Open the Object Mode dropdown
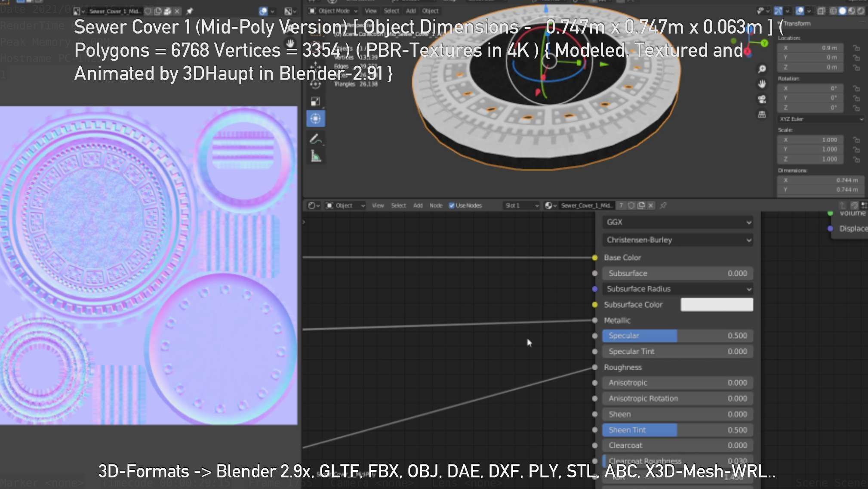The width and height of the screenshot is (868, 489). [333, 11]
